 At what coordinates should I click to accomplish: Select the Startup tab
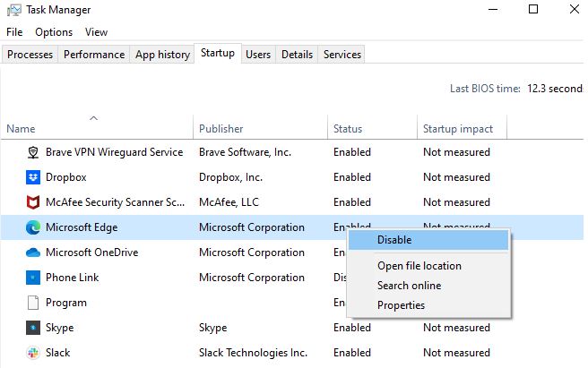coord(218,53)
